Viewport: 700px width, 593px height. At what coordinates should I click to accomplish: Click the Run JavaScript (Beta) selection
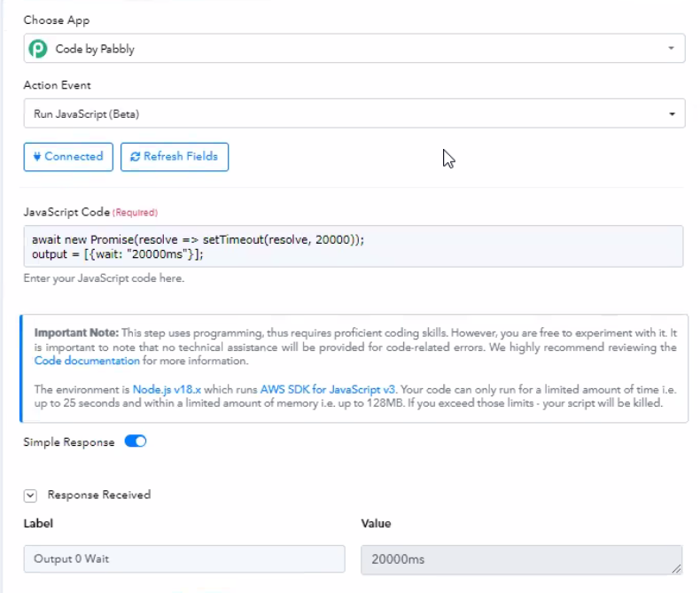(x=354, y=113)
